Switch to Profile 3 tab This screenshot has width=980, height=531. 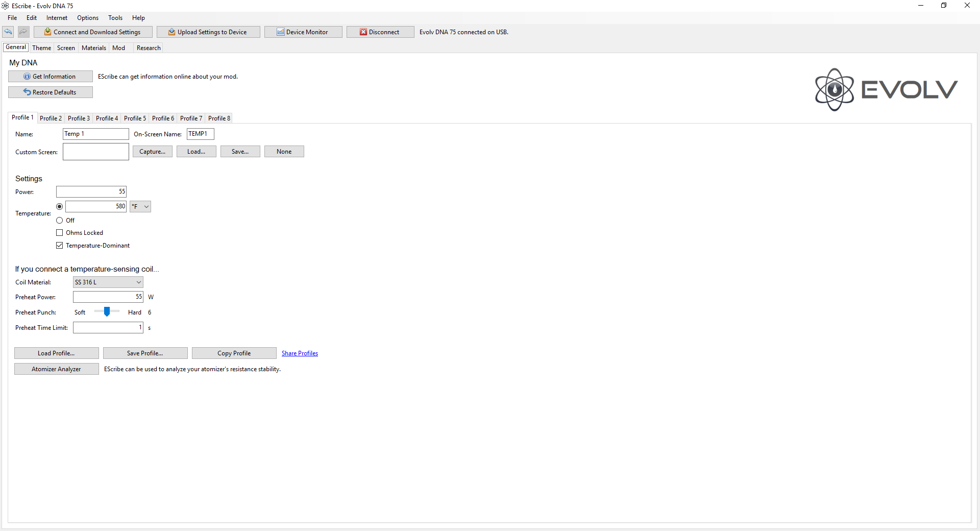coord(79,118)
